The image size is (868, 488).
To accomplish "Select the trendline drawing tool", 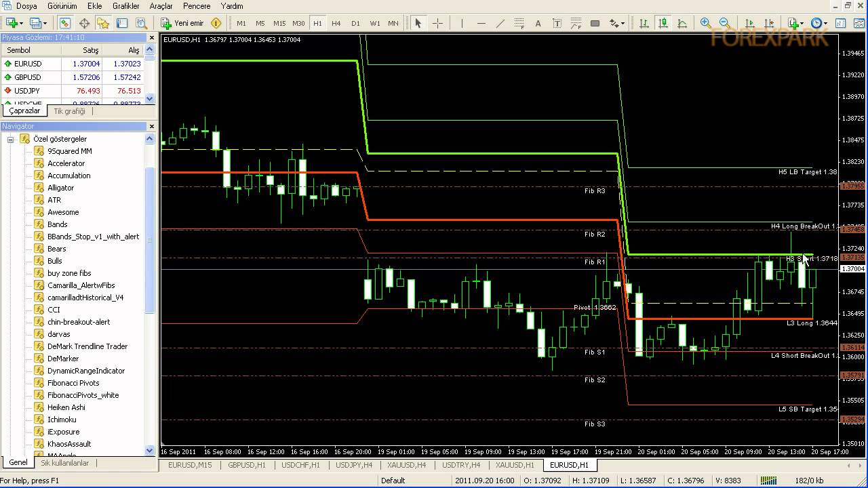I will tap(500, 23).
